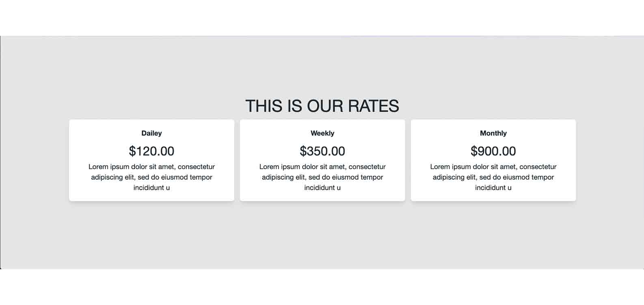
Task: Click the $120.00 daily price
Action: click(x=151, y=151)
